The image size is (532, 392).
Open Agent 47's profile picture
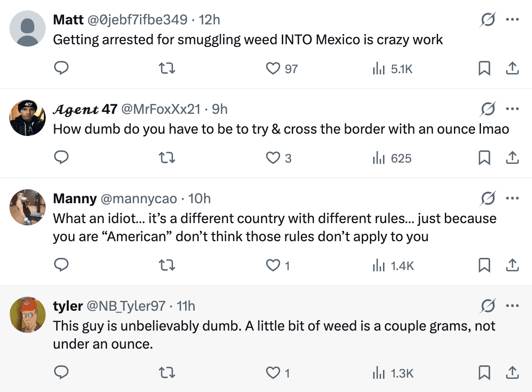[x=28, y=117]
